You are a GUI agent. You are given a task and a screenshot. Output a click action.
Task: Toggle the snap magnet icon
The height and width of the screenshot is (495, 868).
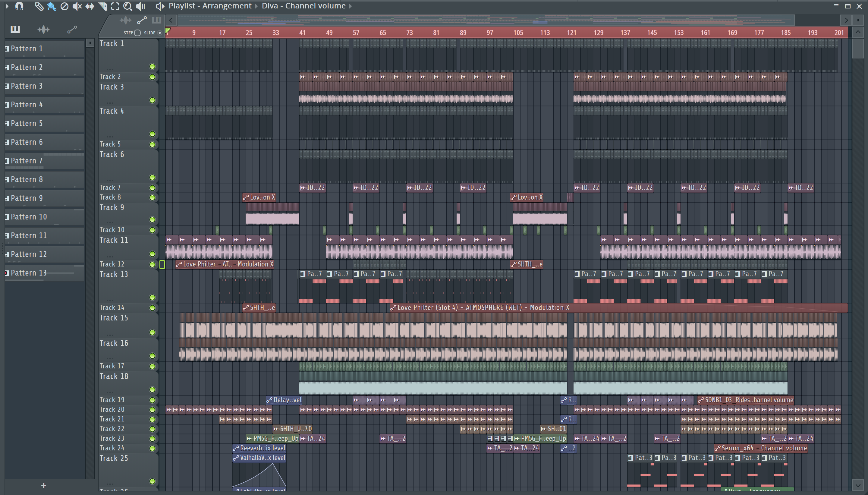pyautogui.click(x=19, y=6)
